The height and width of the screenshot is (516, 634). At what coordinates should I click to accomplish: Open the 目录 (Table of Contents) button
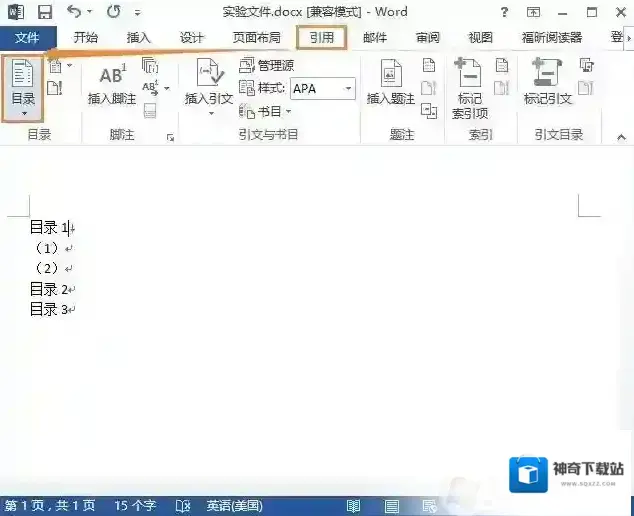pyautogui.click(x=22, y=87)
